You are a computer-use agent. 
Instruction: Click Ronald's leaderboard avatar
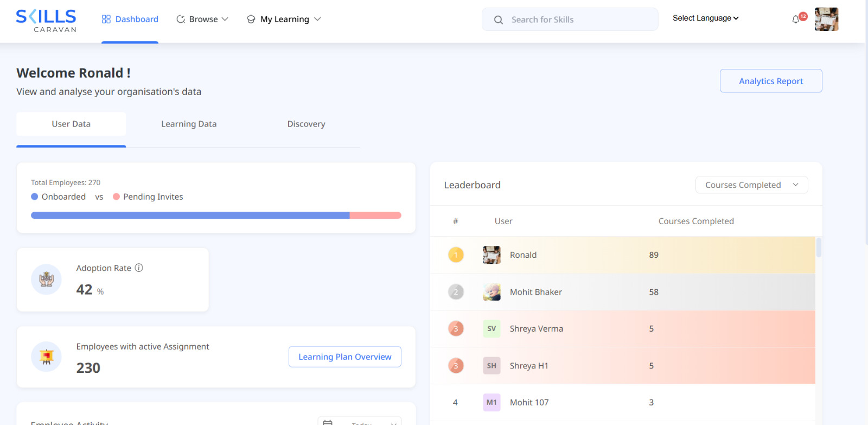[492, 255]
